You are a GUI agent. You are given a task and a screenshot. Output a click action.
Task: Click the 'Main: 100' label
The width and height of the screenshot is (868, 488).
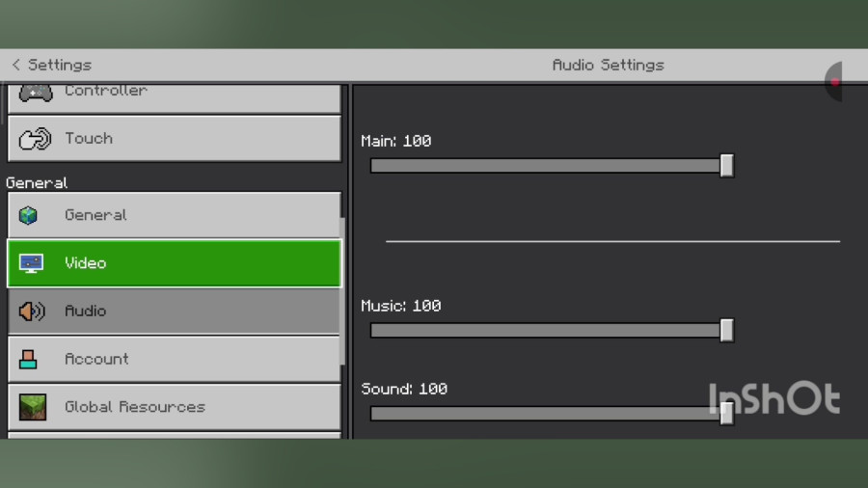pyautogui.click(x=396, y=141)
